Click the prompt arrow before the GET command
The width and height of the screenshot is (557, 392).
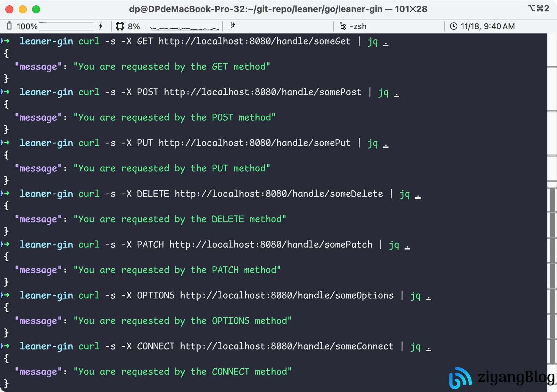tap(5, 41)
